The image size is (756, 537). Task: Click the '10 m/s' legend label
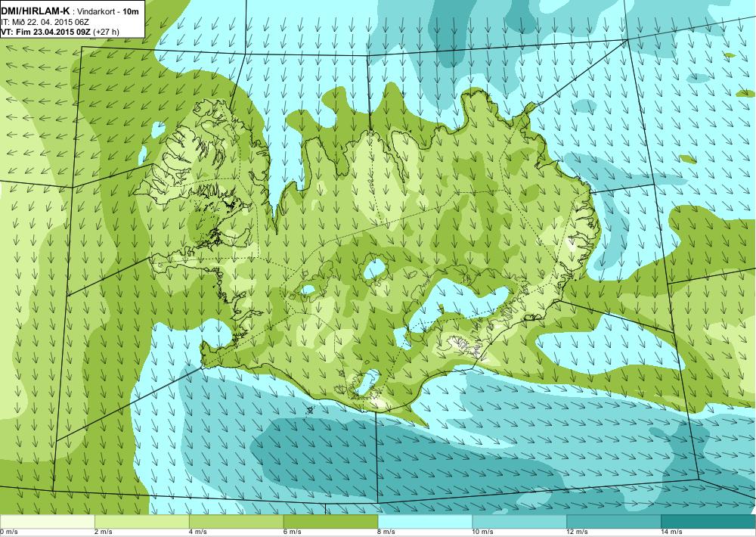pos(484,532)
